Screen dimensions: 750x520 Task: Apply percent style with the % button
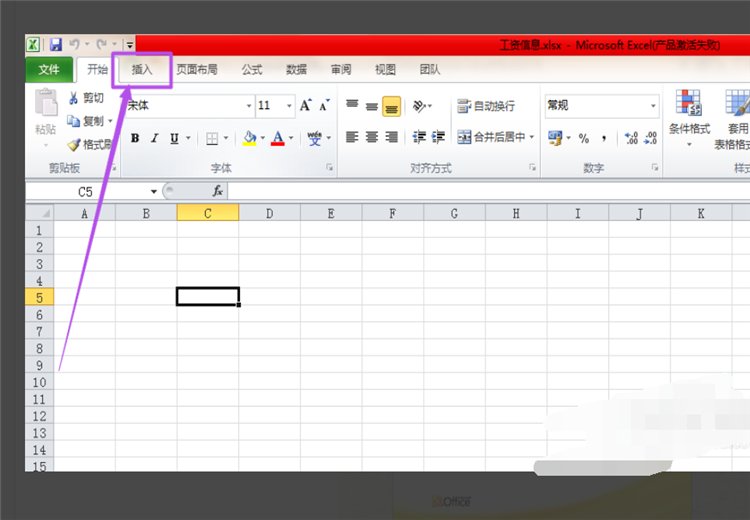pos(584,138)
